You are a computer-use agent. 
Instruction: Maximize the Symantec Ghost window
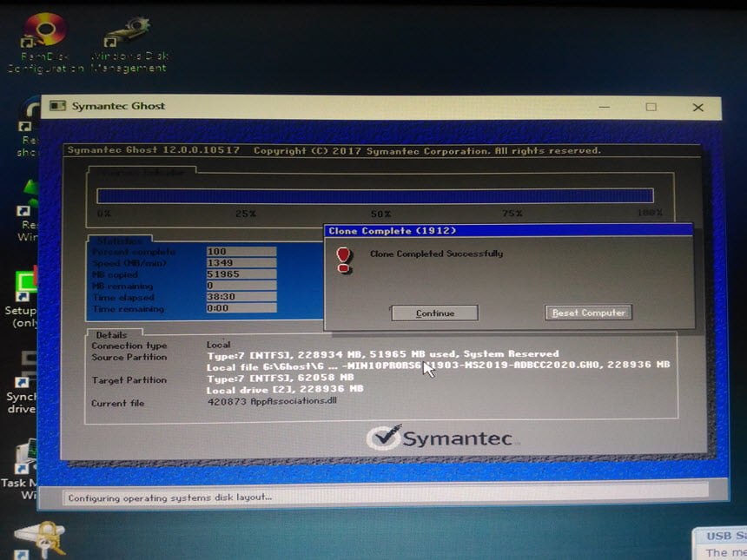click(651, 107)
